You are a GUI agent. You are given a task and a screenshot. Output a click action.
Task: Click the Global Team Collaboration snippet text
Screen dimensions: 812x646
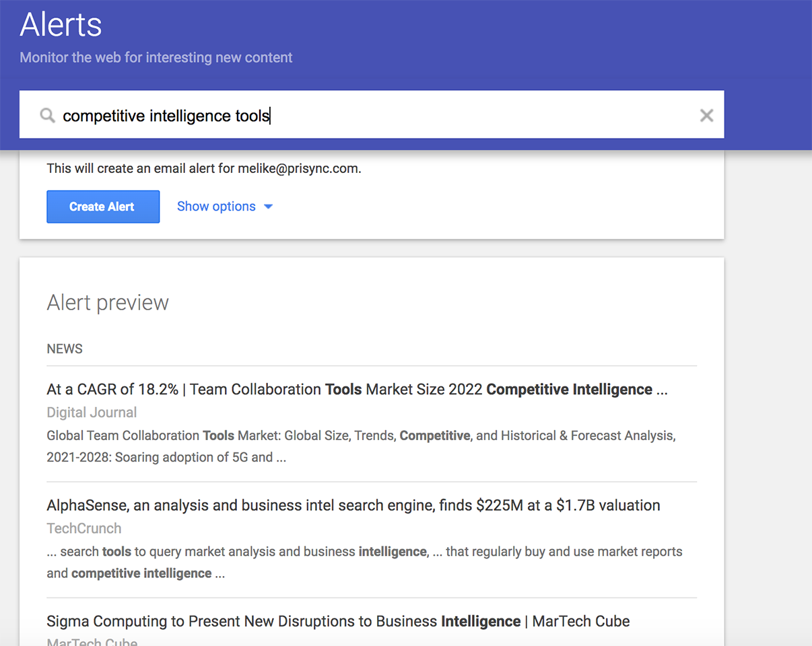click(x=361, y=445)
